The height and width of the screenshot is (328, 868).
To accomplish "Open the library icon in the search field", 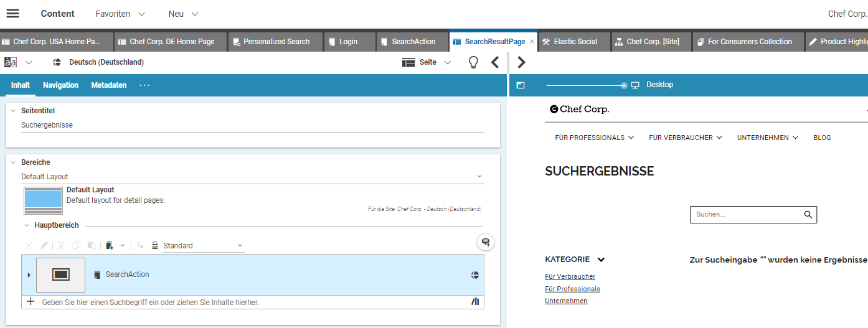I will pos(476,302).
